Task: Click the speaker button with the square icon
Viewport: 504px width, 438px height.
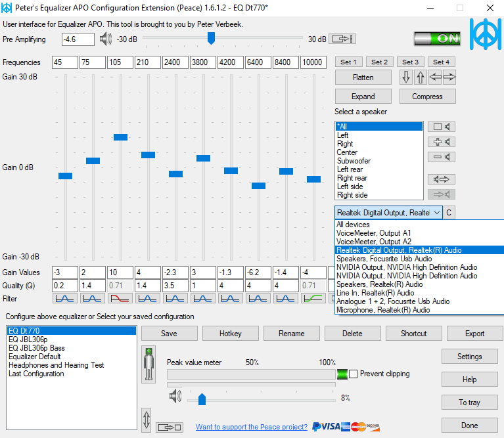Action: (x=442, y=127)
